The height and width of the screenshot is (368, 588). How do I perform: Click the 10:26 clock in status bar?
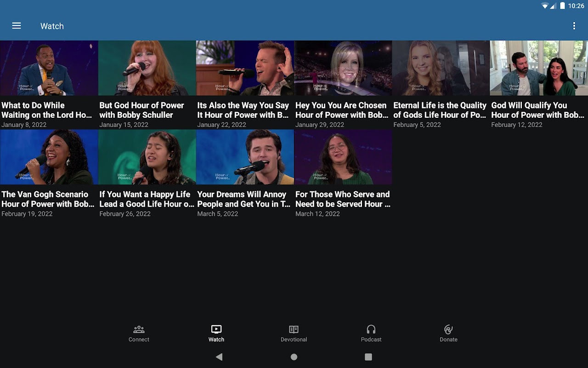[576, 6]
